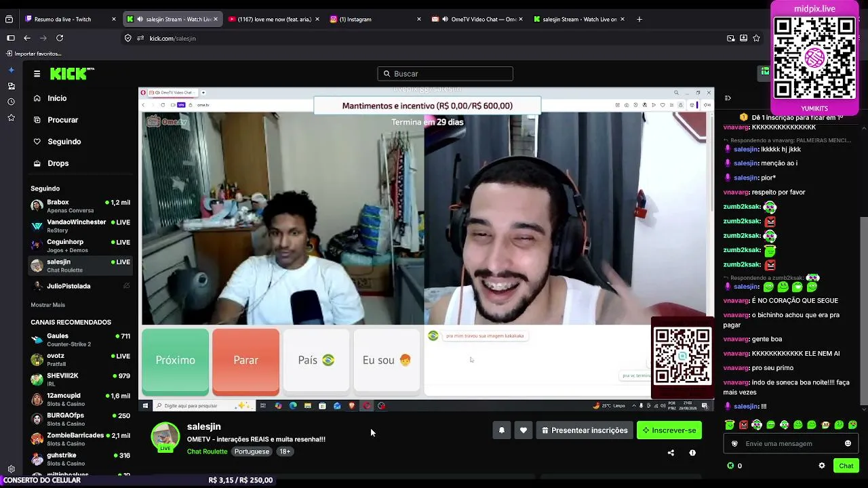
Task: Open JulioPistolada channel
Action: 80,286
